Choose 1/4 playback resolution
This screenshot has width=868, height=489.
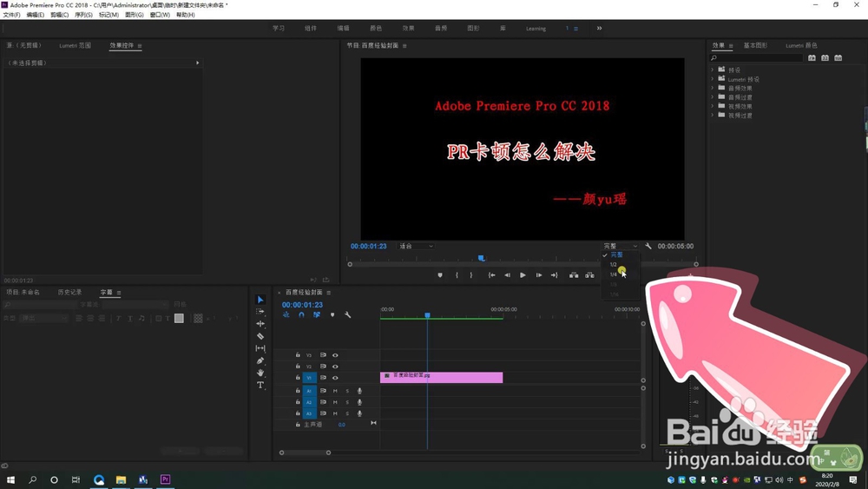coord(614,274)
